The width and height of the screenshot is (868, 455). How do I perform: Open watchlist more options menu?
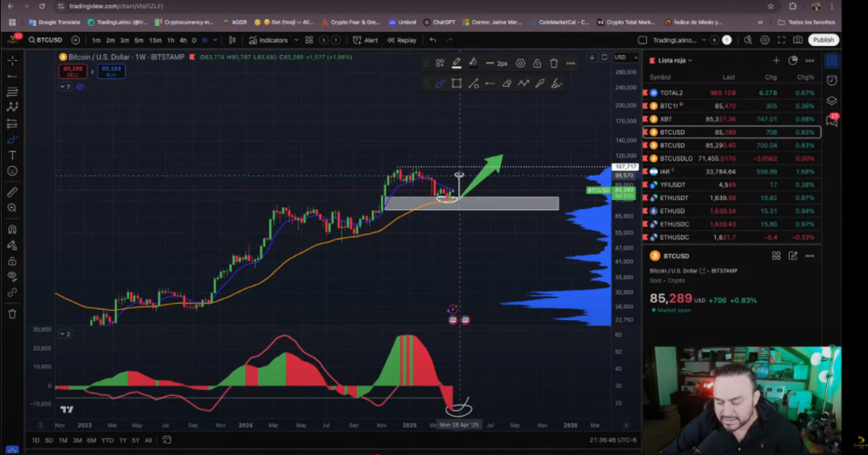click(810, 60)
